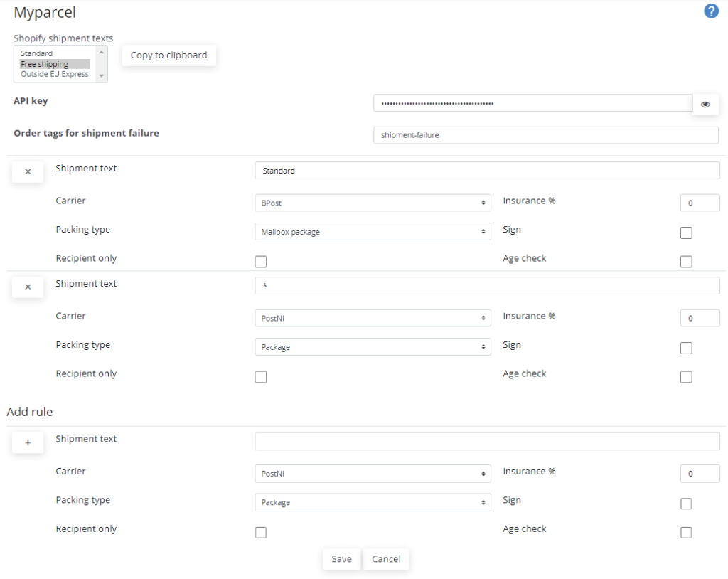Viewport: 728px width, 579px height.
Task: Edit Insurance % for the asterisk rule
Action: click(x=700, y=319)
